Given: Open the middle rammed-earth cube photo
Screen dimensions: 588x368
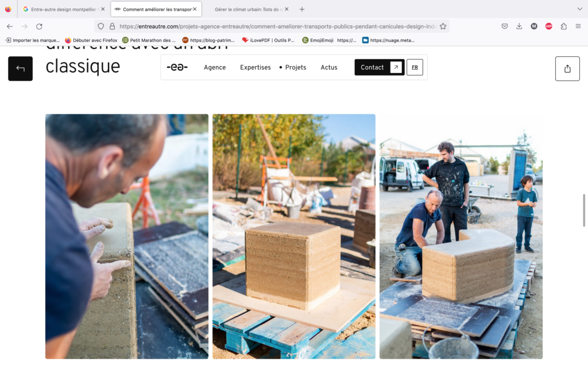Looking at the screenshot, I should coord(293,236).
